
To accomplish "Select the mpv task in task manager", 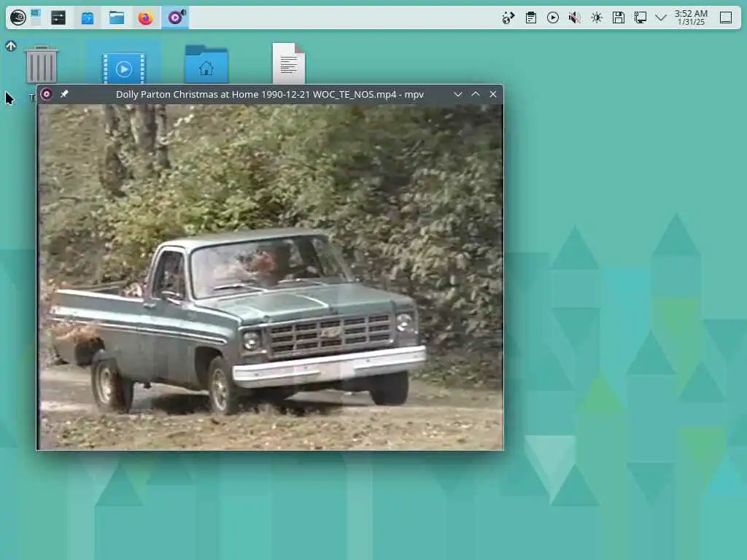I will (175, 17).
